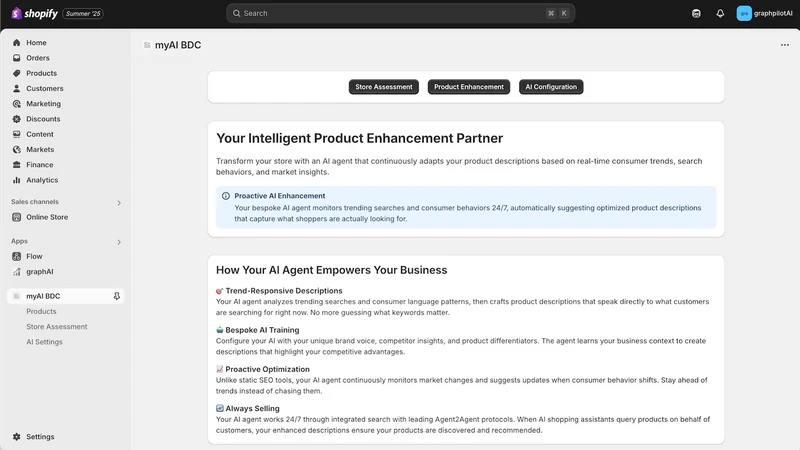Click the graphAI app icon
Screen dimensions: 800x450
click(17, 271)
